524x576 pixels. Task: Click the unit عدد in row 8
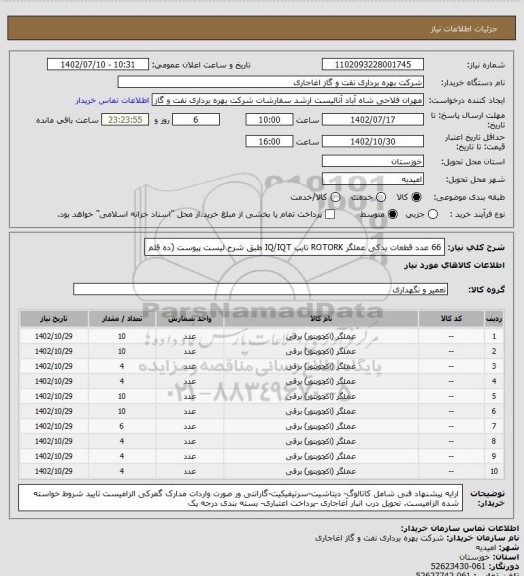coord(190,441)
